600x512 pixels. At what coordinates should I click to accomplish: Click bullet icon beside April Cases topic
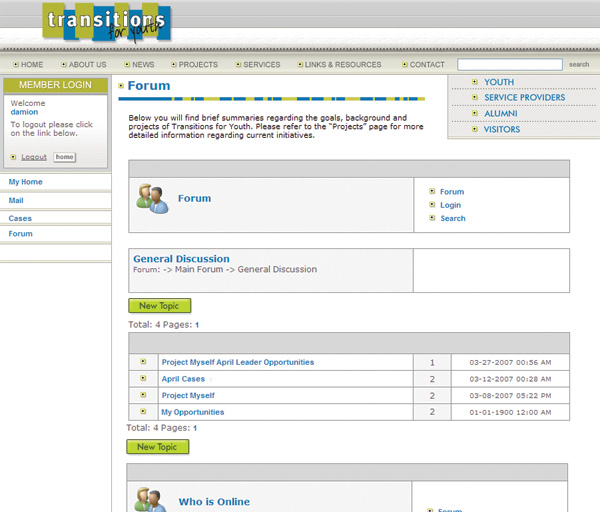(x=143, y=379)
